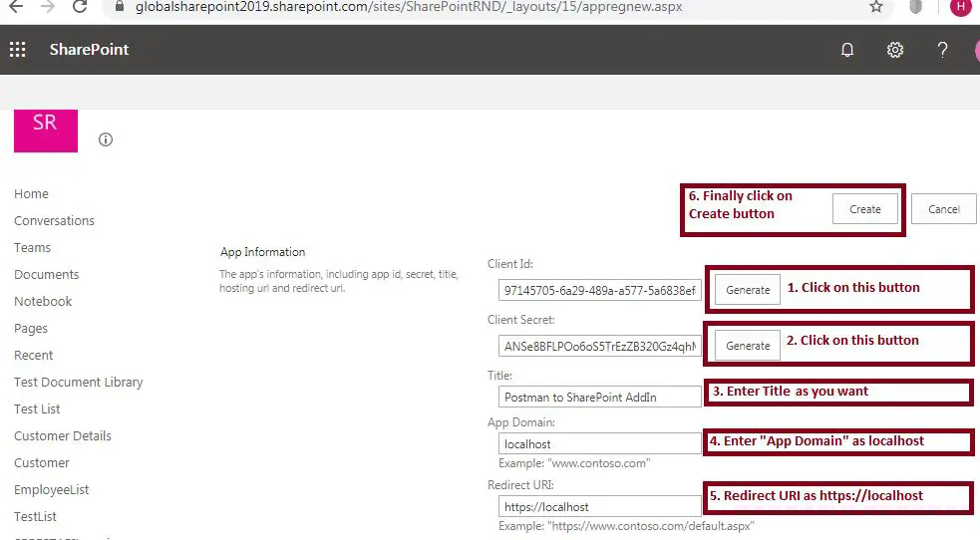Open Test List link
This screenshot has width=980, height=540.
click(38, 408)
